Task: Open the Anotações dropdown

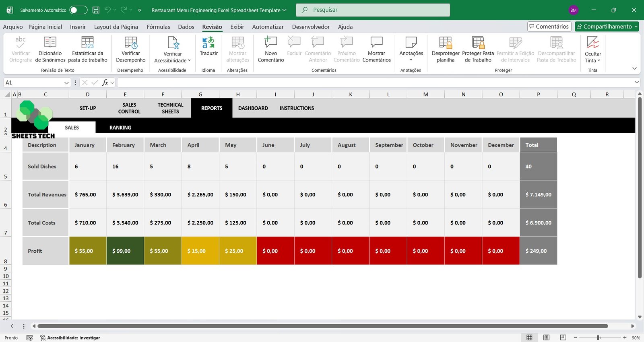Action: click(x=411, y=60)
